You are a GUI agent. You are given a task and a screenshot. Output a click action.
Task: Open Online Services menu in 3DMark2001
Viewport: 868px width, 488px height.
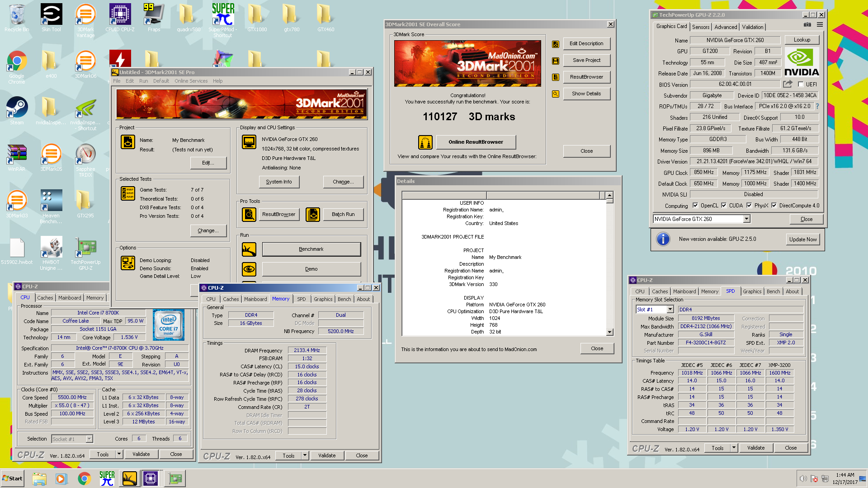191,81
